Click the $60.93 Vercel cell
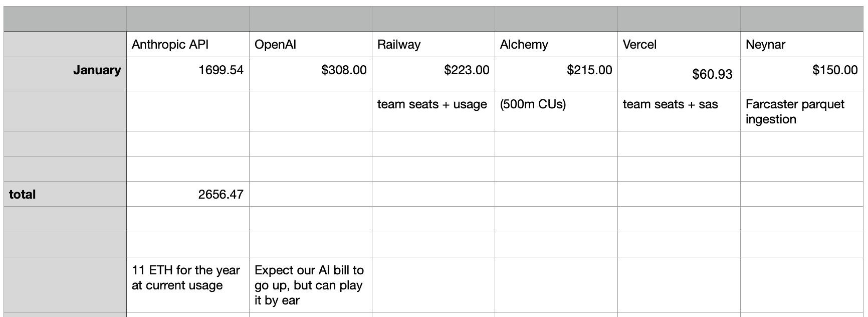The width and height of the screenshot is (868, 317). coord(679,74)
